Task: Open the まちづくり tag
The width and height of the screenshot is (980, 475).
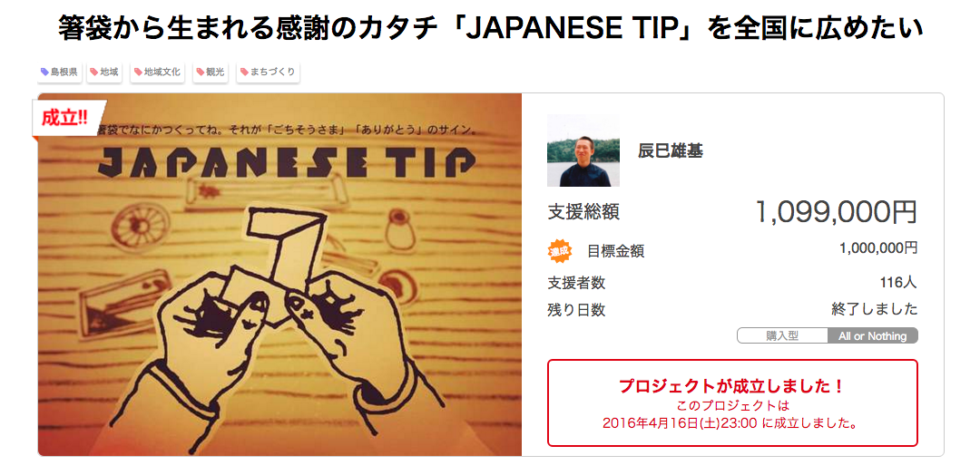Action: point(268,73)
